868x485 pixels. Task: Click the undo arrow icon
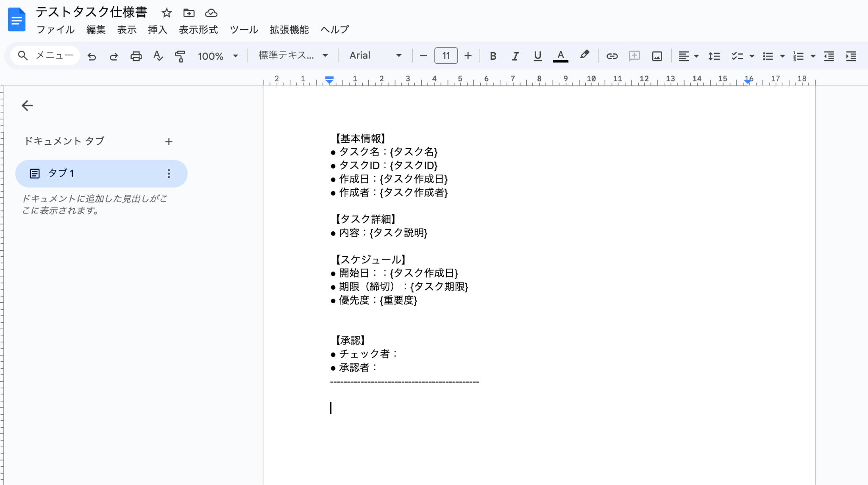pyautogui.click(x=92, y=56)
